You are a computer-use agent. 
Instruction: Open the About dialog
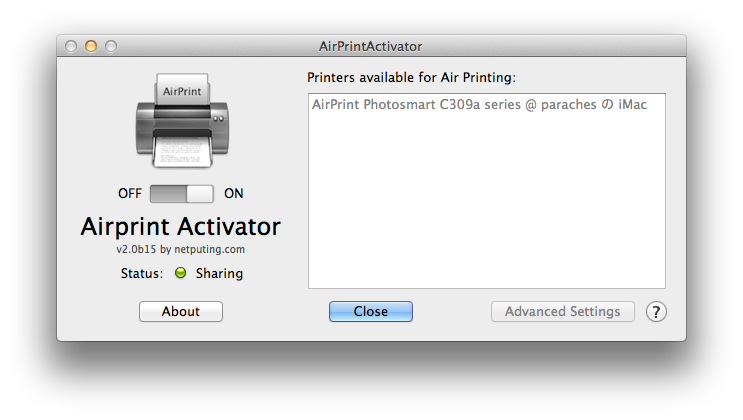point(181,311)
